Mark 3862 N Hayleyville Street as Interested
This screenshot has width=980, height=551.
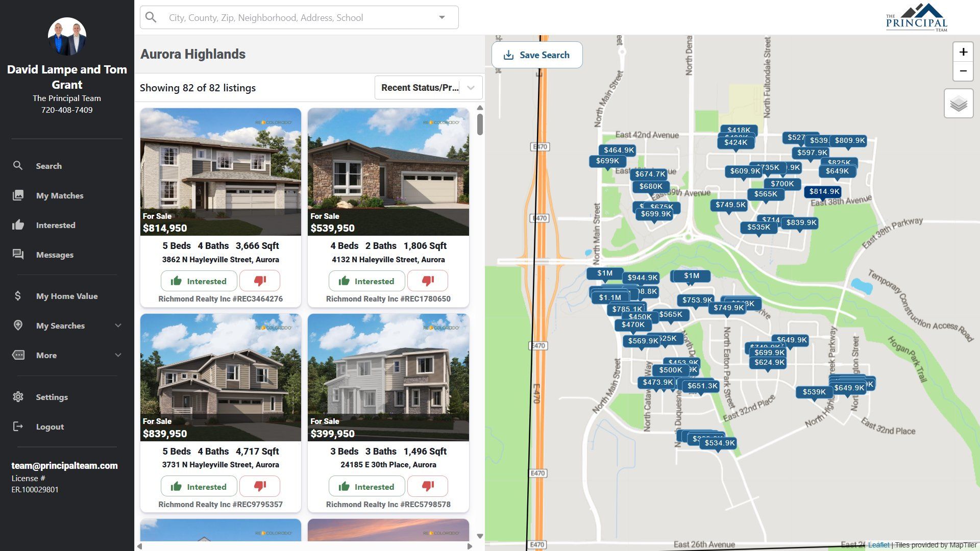(199, 281)
